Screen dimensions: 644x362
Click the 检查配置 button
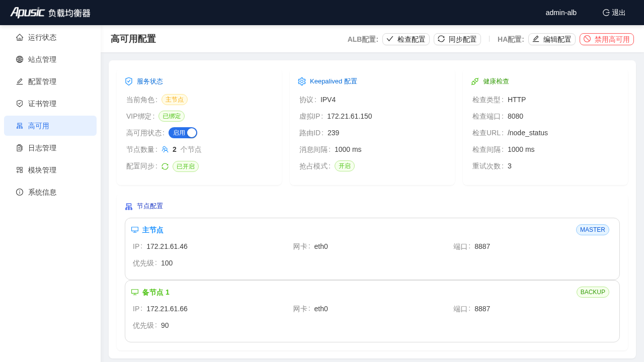[406, 39]
